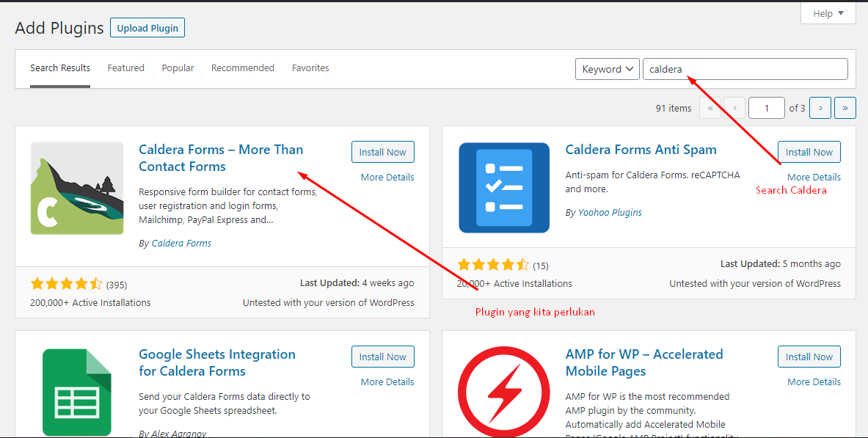This screenshot has height=438, width=868.
Task: Open the Popular plugins tab
Action: (x=178, y=68)
